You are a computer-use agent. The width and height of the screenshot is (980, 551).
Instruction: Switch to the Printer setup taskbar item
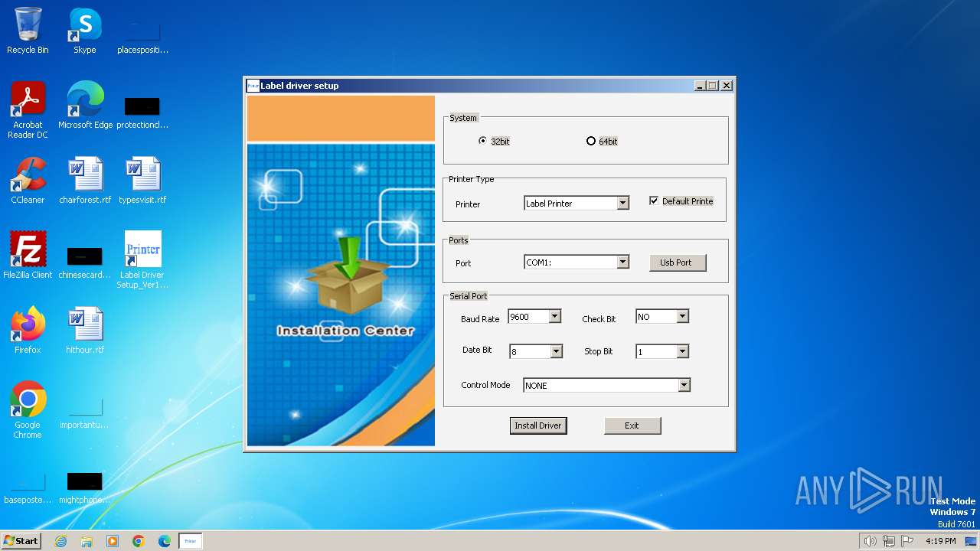tap(191, 541)
